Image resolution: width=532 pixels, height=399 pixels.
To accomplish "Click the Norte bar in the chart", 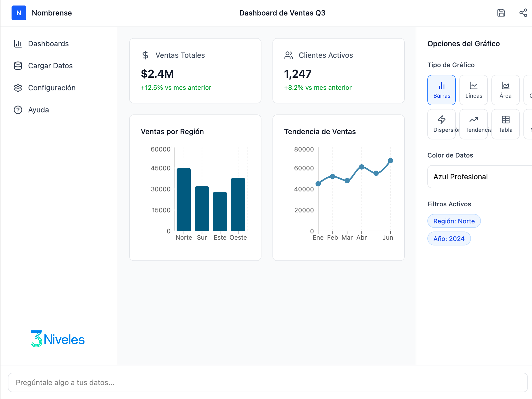I will [184, 200].
